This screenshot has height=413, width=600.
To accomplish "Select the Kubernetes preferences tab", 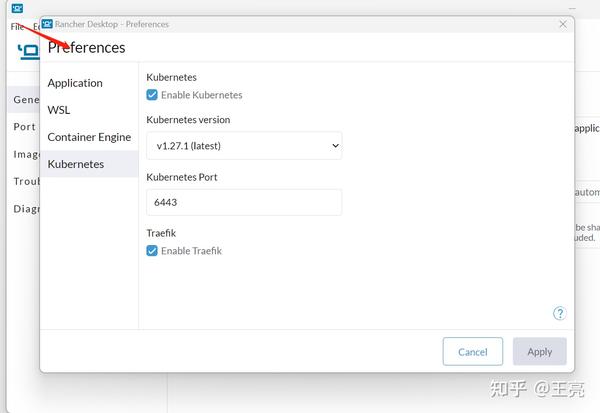I will (x=76, y=164).
